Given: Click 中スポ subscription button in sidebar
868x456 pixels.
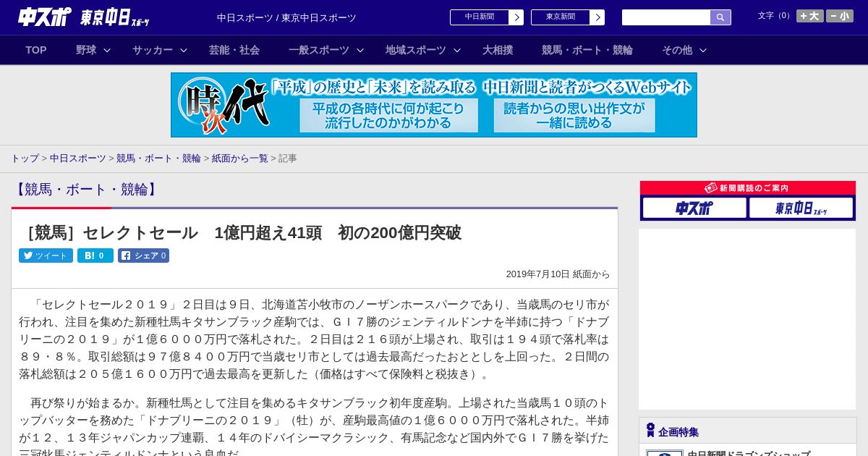Looking at the screenshot, I should coord(694,208).
